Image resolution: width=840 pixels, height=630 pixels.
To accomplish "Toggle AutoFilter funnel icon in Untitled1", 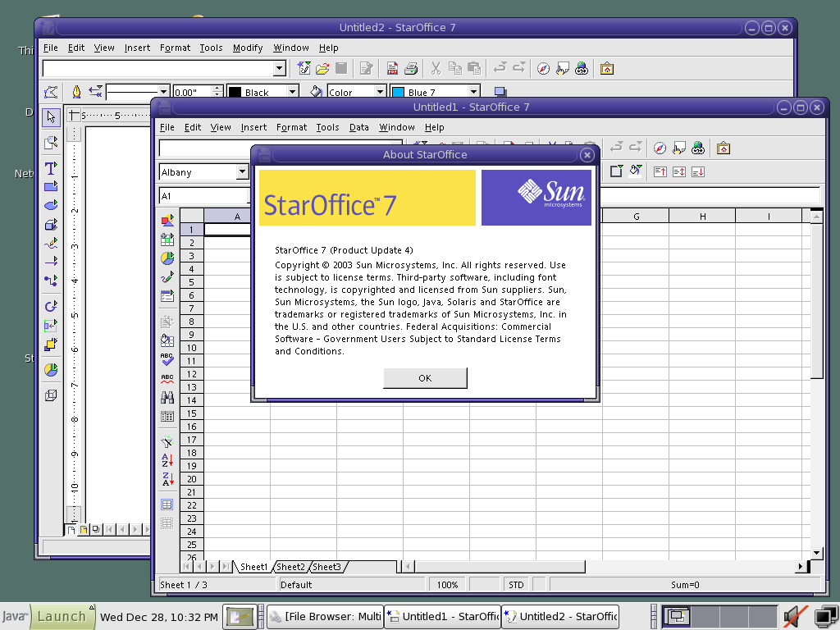I will [x=167, y=441].
